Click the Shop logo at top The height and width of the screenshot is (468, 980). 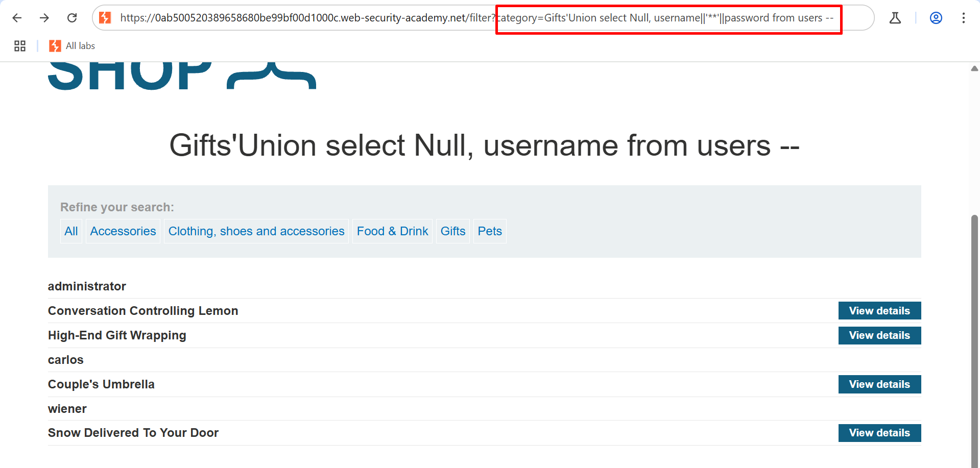[x=181, y=77]
